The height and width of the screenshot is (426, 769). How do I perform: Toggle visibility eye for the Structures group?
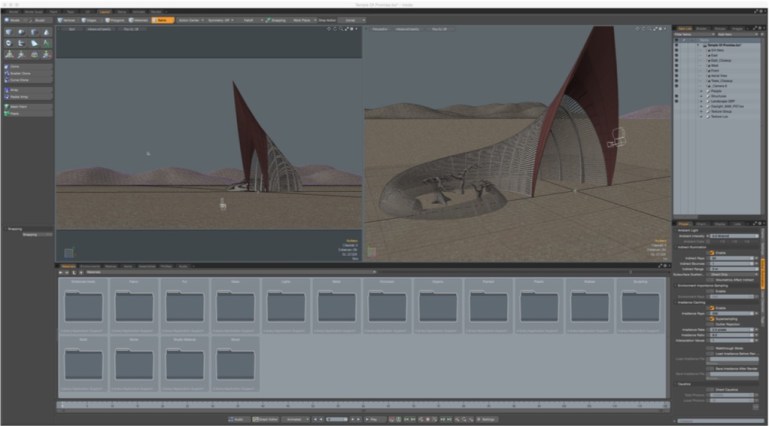pos(676,96)
